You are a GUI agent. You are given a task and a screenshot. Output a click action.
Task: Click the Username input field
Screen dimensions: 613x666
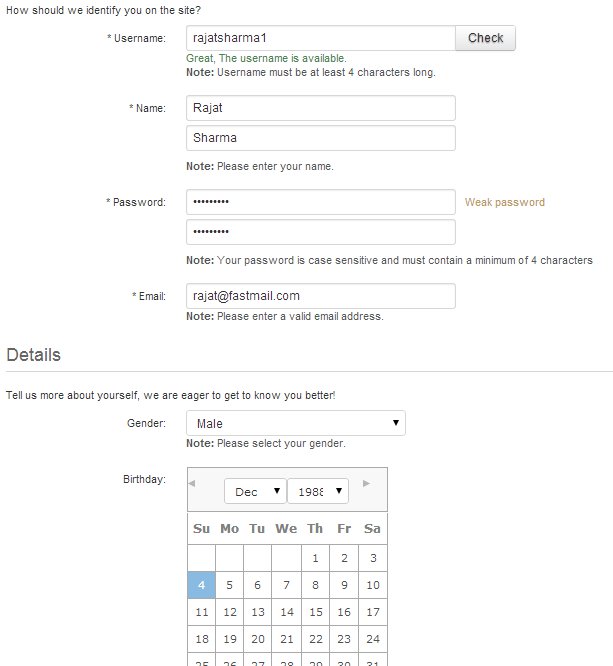click(x=320, y=38)
